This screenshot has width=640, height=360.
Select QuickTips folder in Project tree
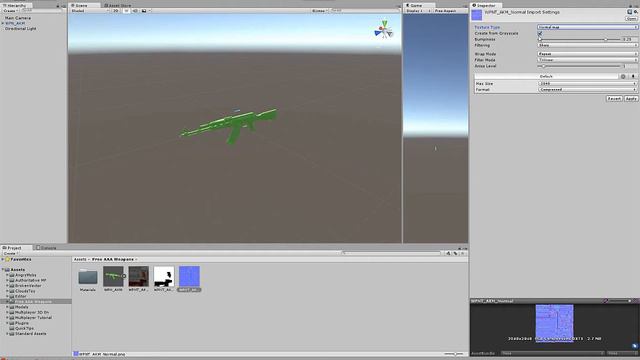[24, 328]
